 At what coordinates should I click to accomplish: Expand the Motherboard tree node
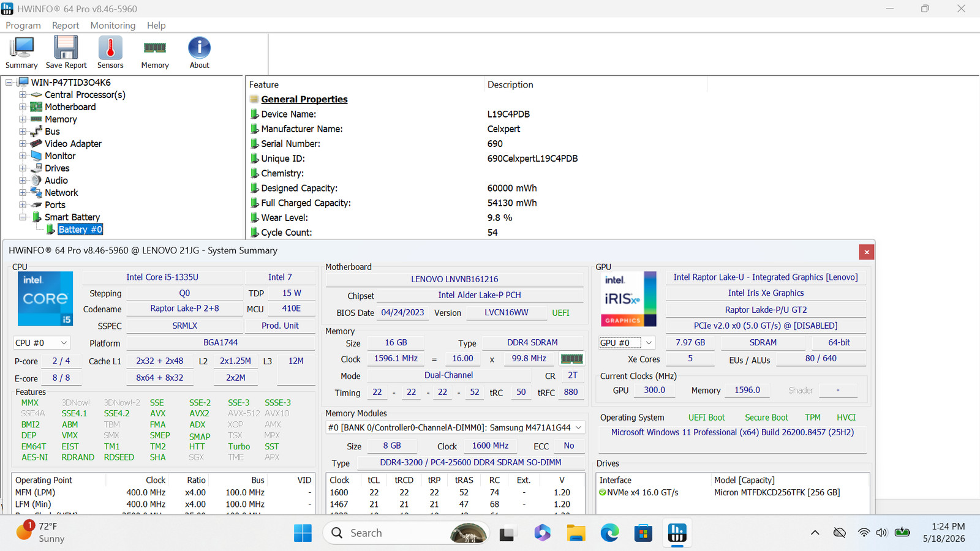tap(23, 107)
